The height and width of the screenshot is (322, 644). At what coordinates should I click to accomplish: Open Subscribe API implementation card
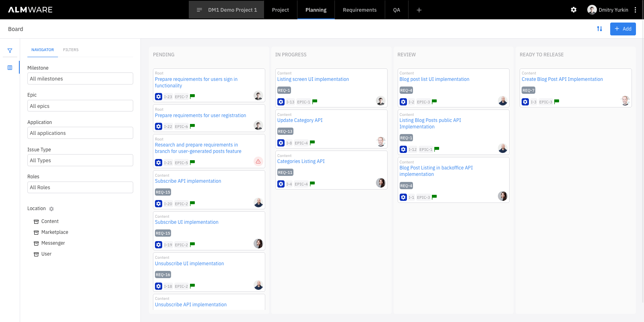tap(188, 181)
